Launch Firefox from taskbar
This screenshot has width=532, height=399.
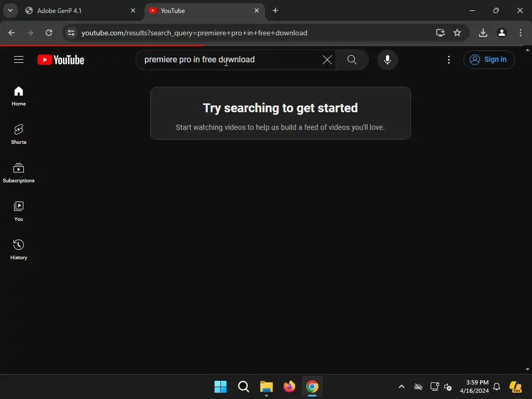[x=289, y=387]
